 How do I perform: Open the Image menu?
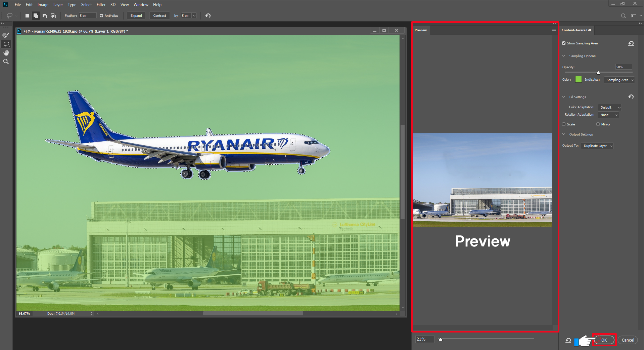click(43, 5)
